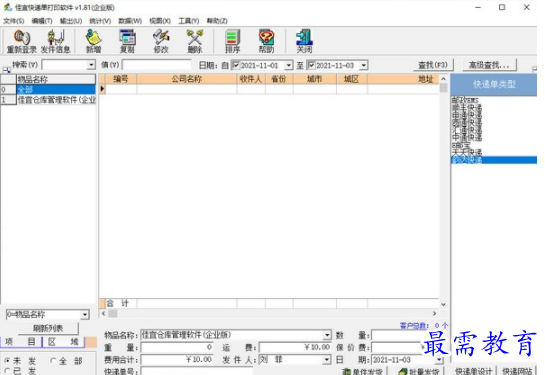Open the 工具(Y) menu

[x=189, y=21]
